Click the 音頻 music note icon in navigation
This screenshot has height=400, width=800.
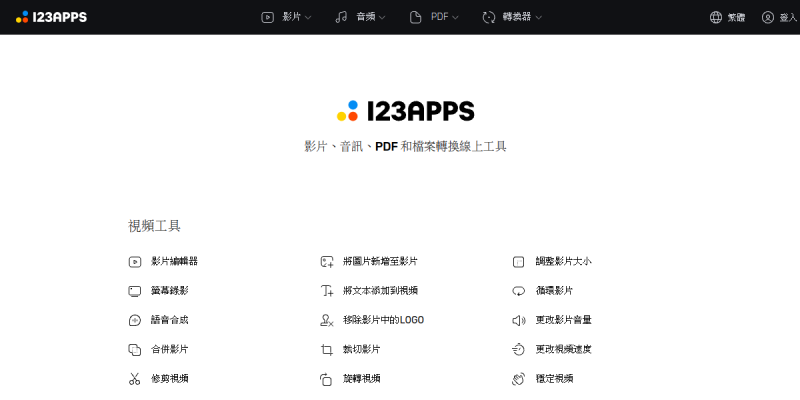pos(341,17)
